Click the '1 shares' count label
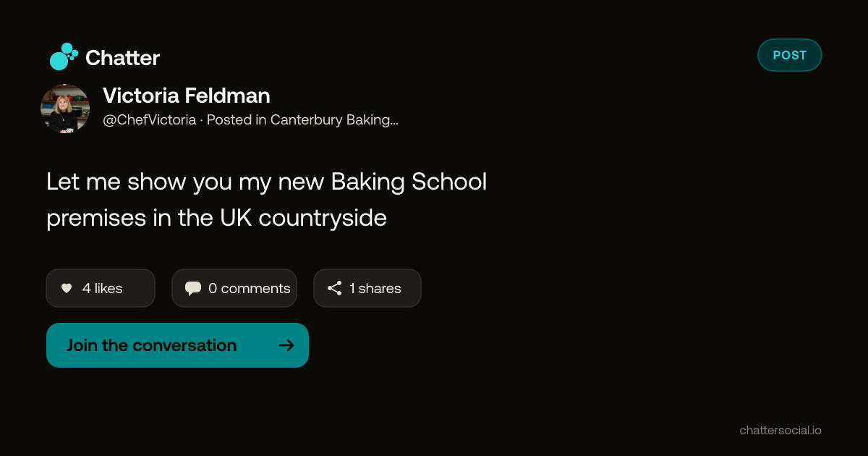868x456 pixels. [375, 288]
